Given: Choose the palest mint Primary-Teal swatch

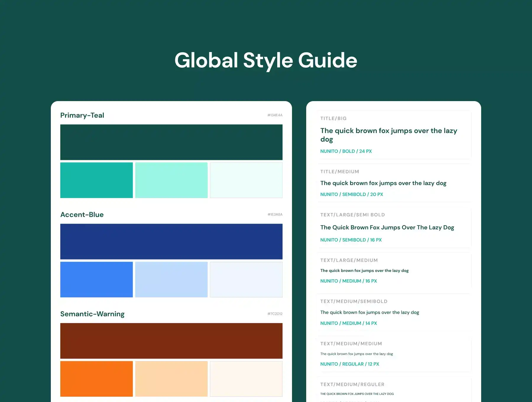Looking at the screenshot, I should pos(246,180).
